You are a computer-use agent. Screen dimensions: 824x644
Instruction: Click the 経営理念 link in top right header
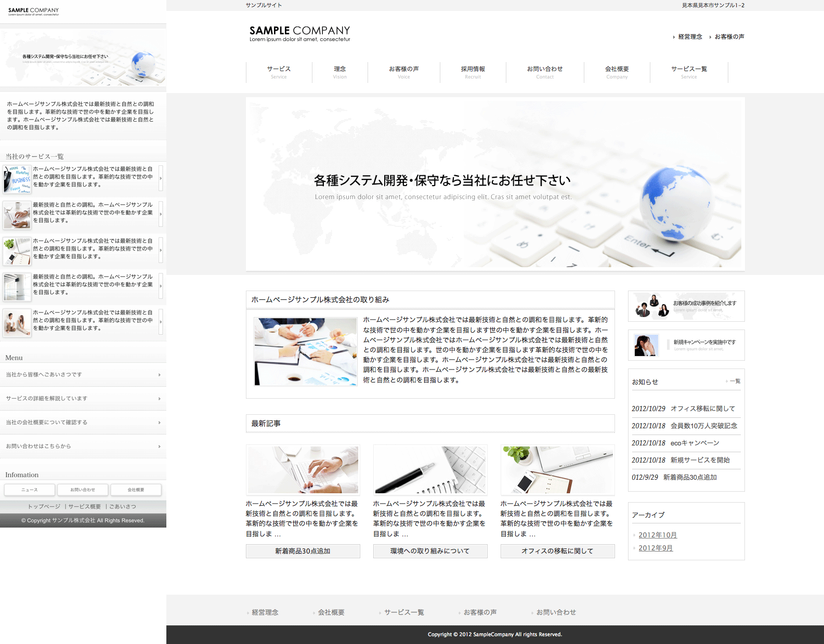click(690, 37)
